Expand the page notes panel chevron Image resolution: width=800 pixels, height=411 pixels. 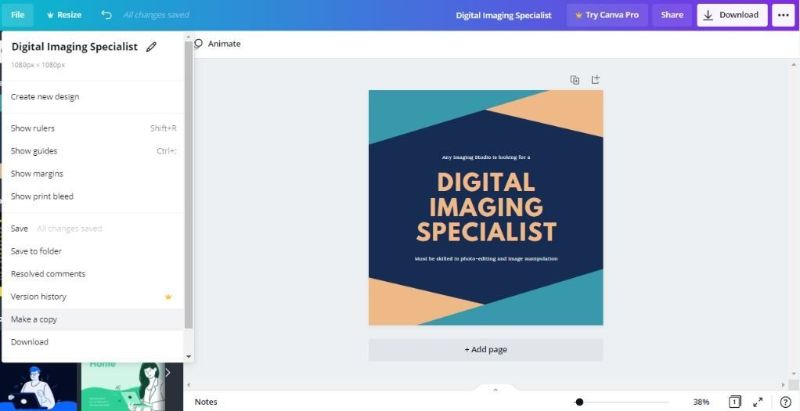(x=495, y=389)
